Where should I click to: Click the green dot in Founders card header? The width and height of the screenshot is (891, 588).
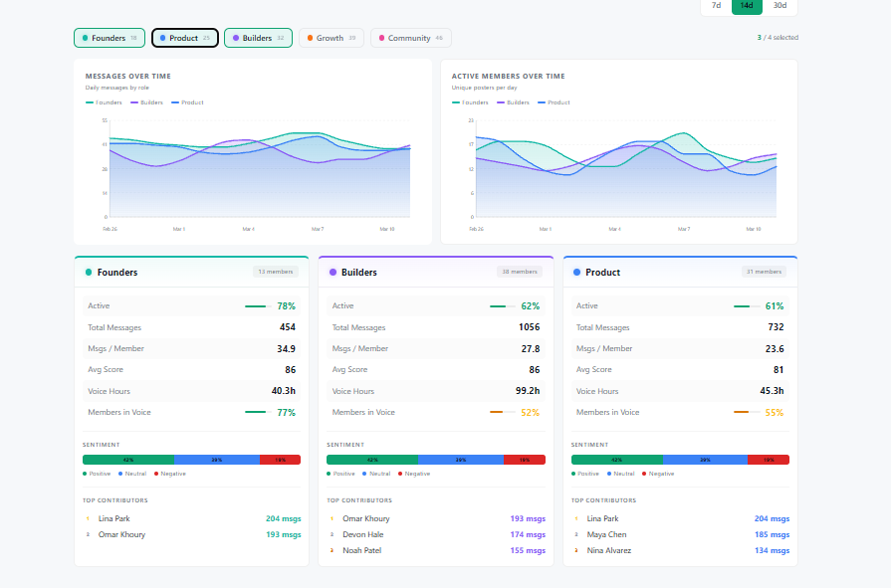click(x=89, y=273)
